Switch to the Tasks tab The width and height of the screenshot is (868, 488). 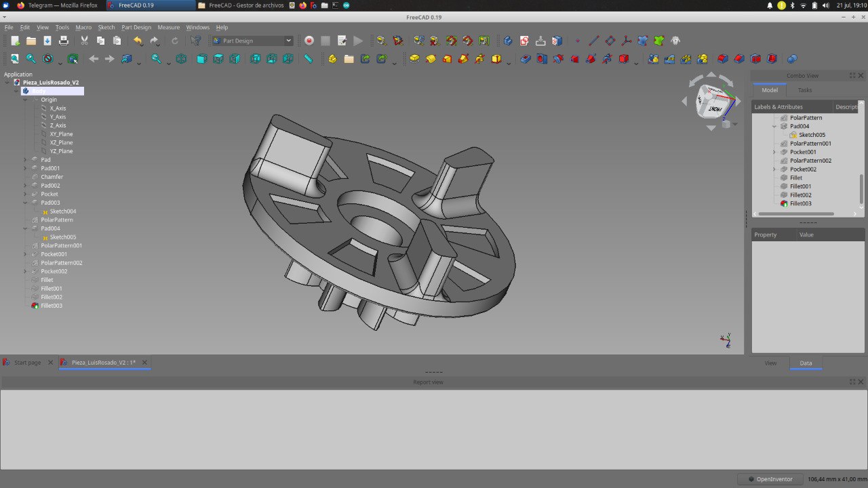click(804, 90)
